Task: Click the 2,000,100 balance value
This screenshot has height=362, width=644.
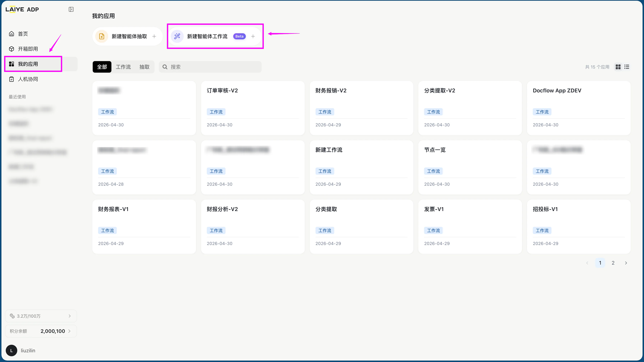Action: coord(52,331)
